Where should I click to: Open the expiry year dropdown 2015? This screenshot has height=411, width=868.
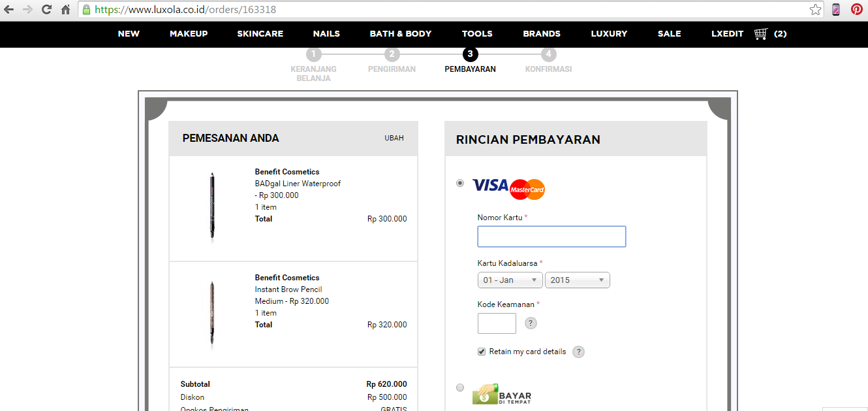click(x=578, y=280)
